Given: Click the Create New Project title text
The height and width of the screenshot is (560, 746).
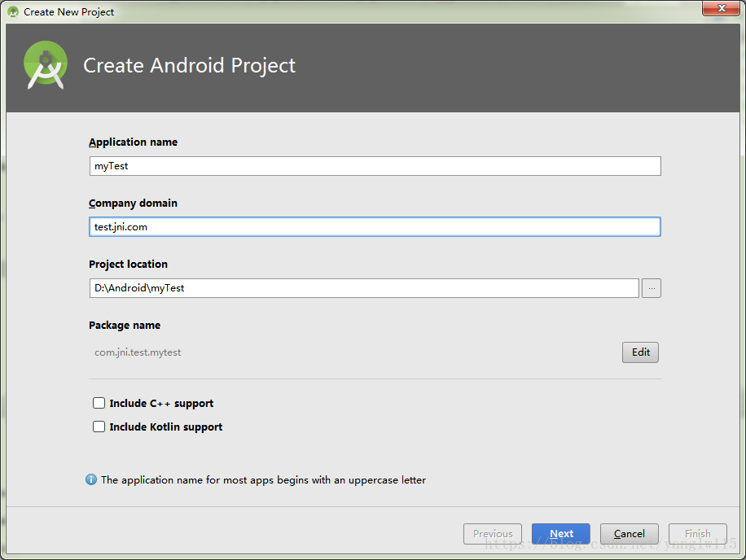Looking at the screenshot, I should coord(69,12).
